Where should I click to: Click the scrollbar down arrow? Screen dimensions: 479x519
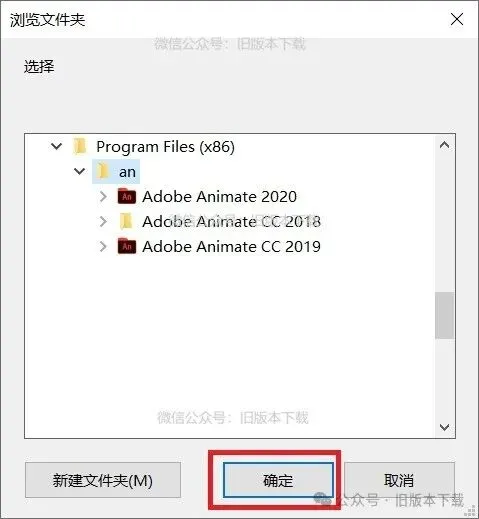pyautogui.click(x=444, y=427)
